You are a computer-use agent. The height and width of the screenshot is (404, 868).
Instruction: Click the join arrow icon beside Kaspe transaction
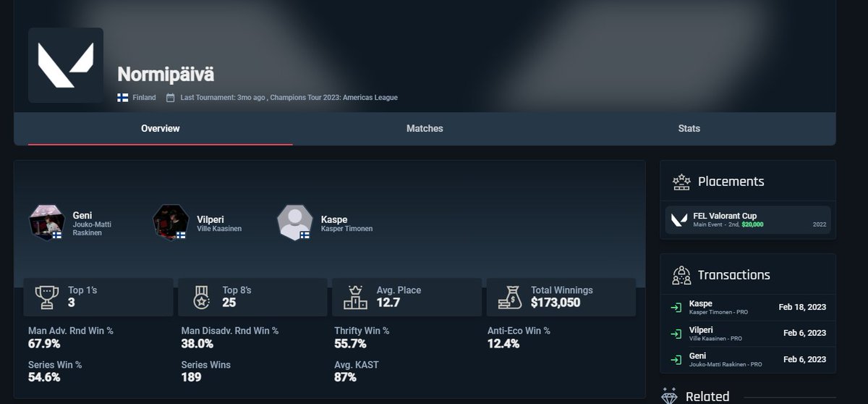676,308
